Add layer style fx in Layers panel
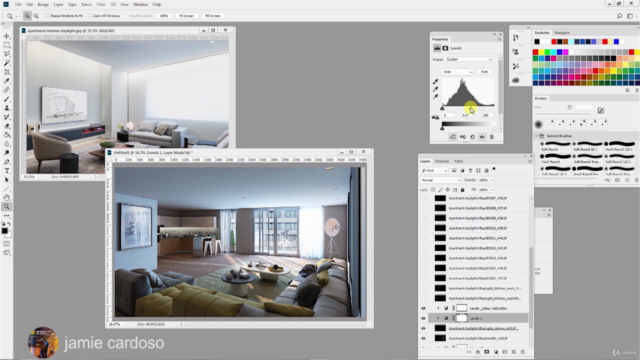 (478, 352)
